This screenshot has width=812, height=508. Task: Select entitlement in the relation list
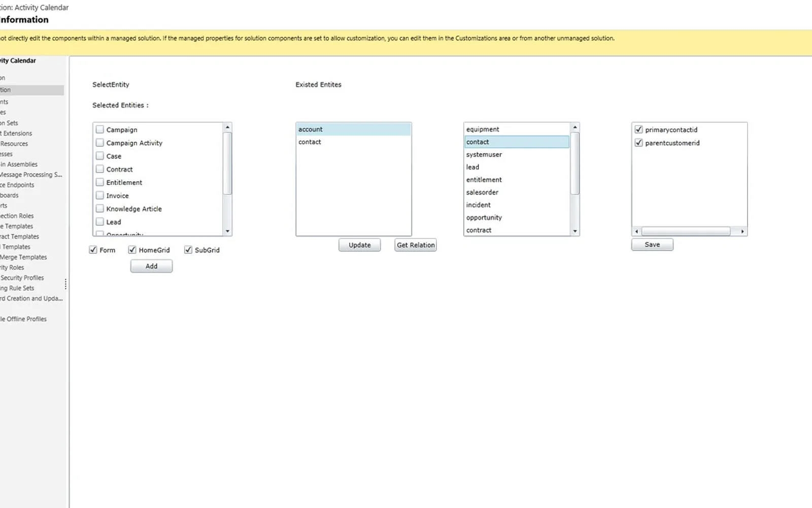(517, 180)
